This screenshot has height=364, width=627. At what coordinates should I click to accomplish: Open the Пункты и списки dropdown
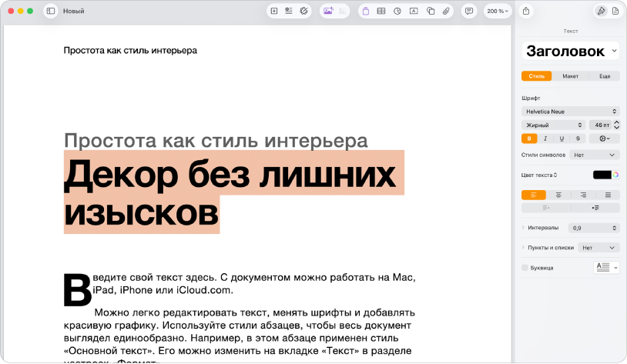[599, 248]
